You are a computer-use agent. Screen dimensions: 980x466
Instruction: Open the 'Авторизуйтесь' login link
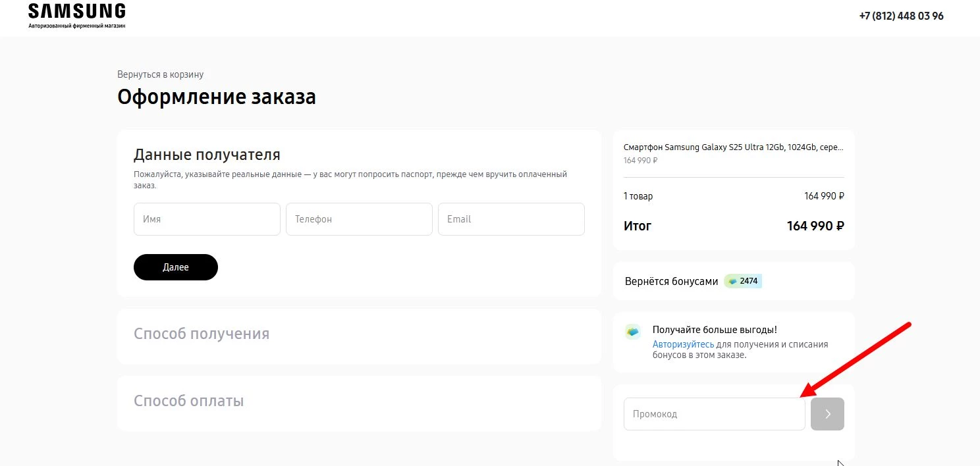coord(683,344)
